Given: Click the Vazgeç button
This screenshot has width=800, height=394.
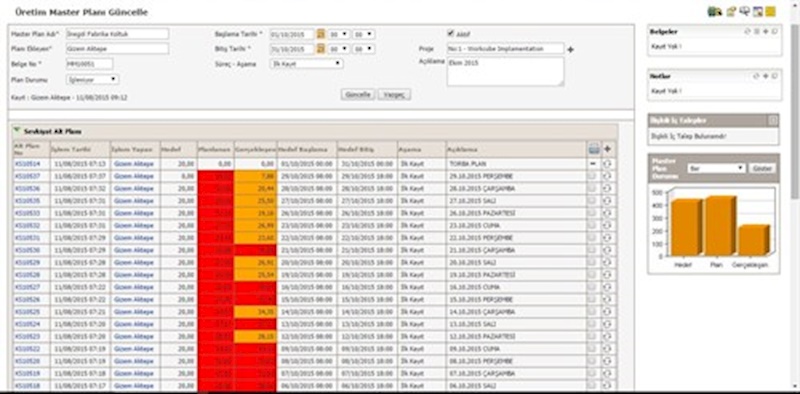Looking at the screenshot, I should coord(394,95).
